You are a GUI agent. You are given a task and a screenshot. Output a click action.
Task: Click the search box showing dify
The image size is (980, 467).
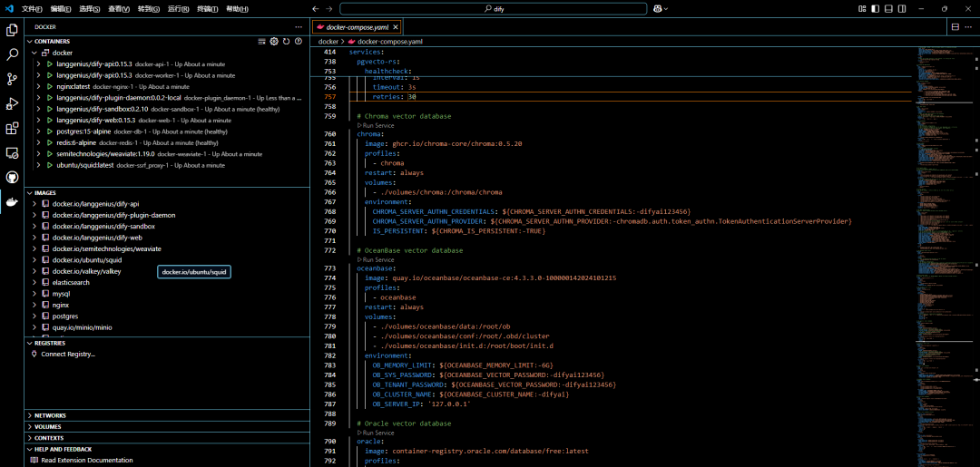click(x=494, y=8)
